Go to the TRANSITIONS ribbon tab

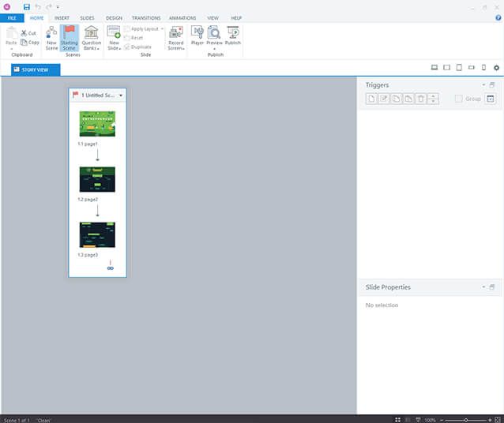click(x=146, y=18)
